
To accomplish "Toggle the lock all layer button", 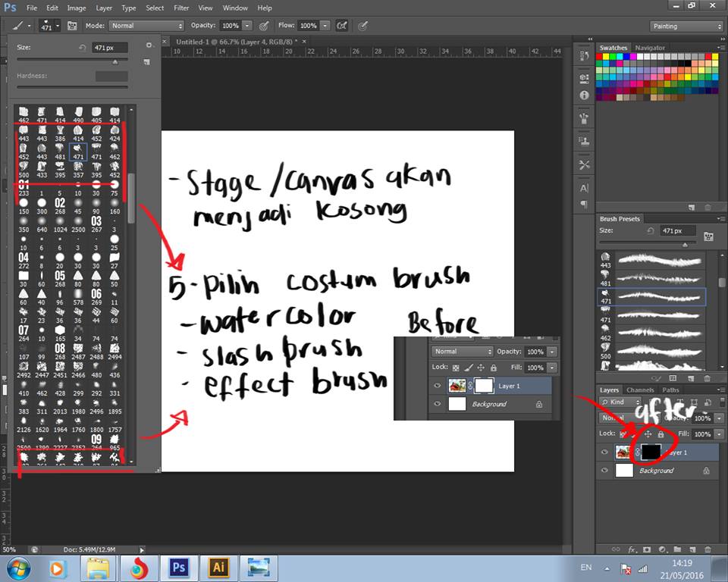I will point(661,434).
